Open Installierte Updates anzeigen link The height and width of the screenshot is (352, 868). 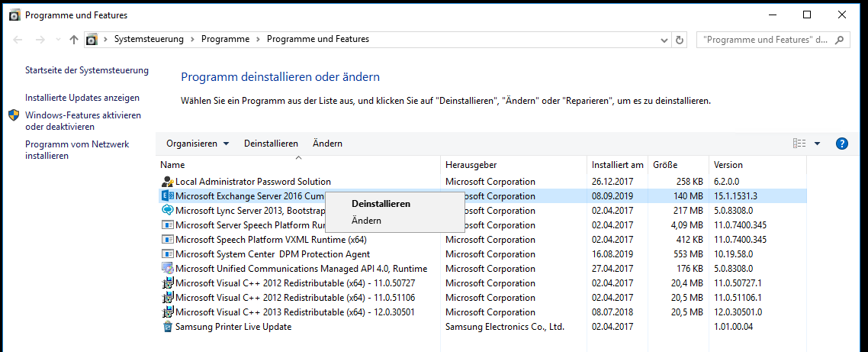82,98
